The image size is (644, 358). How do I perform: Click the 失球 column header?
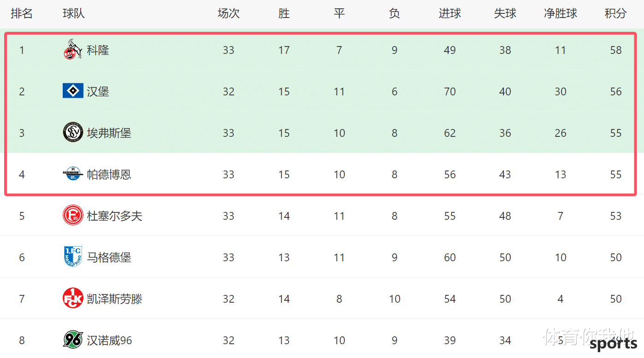pyautogui.click(x=505, y=13)
